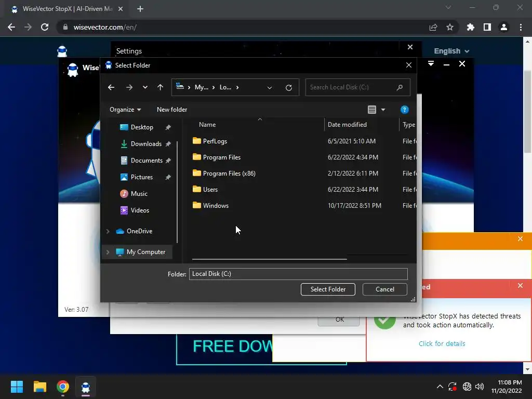Create a New folder
Image resolution: width=532 pixels, height=399 pixels.
click(171, 110)
